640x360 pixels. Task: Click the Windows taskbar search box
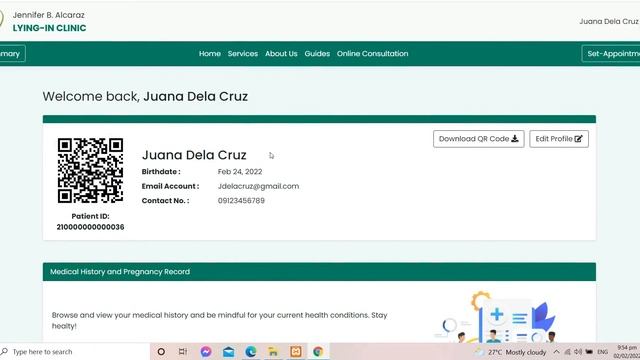point(75,351)
